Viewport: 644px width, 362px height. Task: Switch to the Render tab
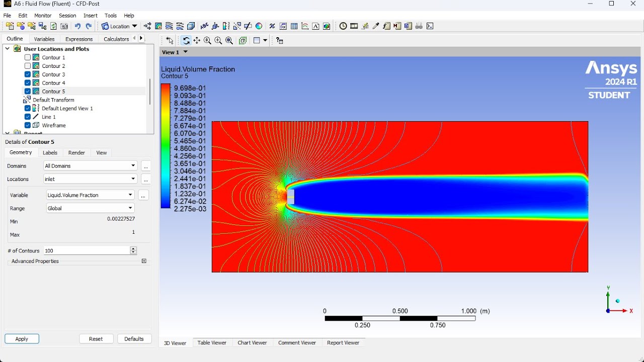pos(76,152)
